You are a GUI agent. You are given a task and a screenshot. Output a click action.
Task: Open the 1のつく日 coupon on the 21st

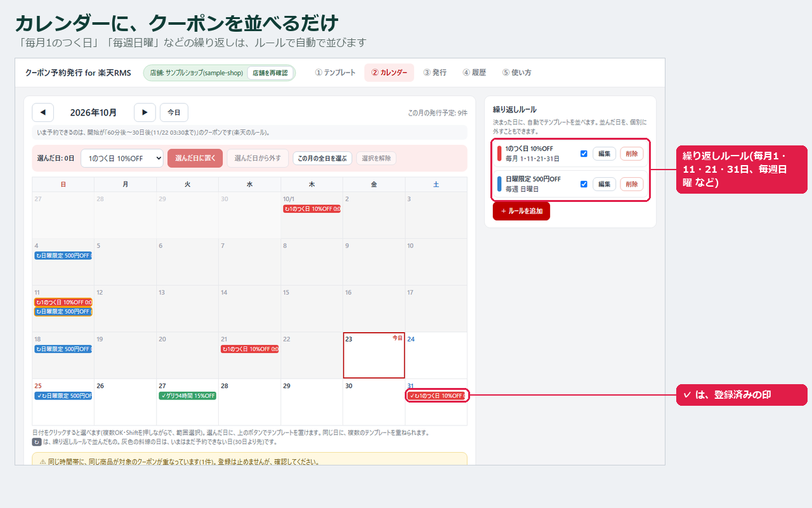tap(249, 349)
